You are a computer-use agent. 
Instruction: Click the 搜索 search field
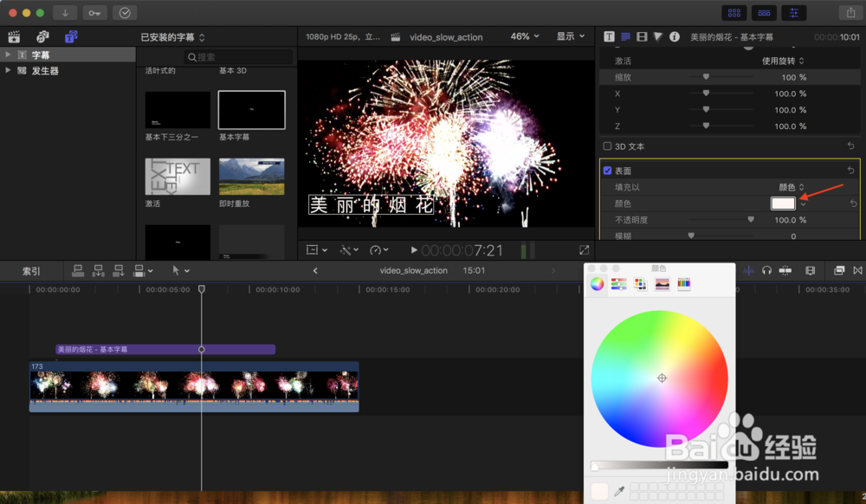click(238, 57)
